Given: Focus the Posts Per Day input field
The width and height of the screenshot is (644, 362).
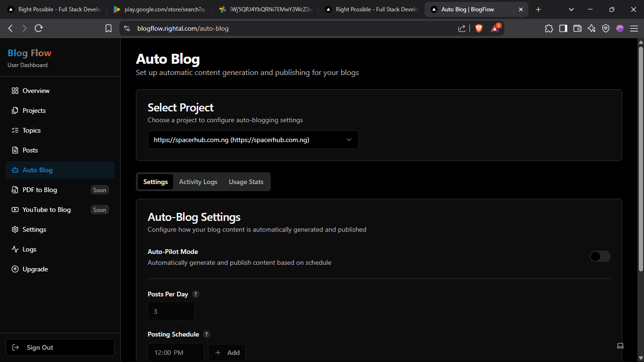Looking at the screenshot, I should (171, 311).
